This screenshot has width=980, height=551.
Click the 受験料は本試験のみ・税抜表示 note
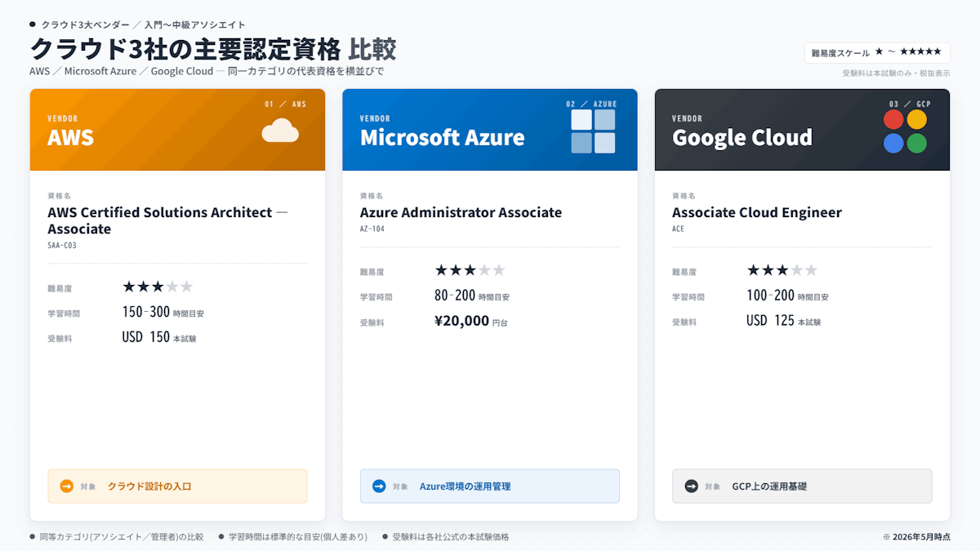click(896, 73)
